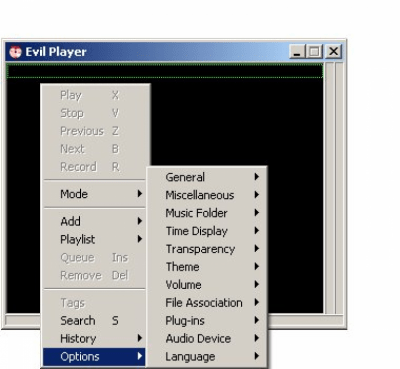The width and height of the screenshot is (400, 369).
Task: Open the Mode submenu
Action: 95,194
